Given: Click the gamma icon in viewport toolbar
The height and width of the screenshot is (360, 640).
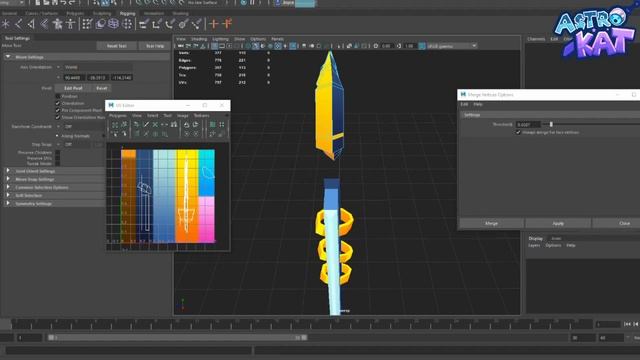Looking at the screenshot, I should [x=399, y=46].
